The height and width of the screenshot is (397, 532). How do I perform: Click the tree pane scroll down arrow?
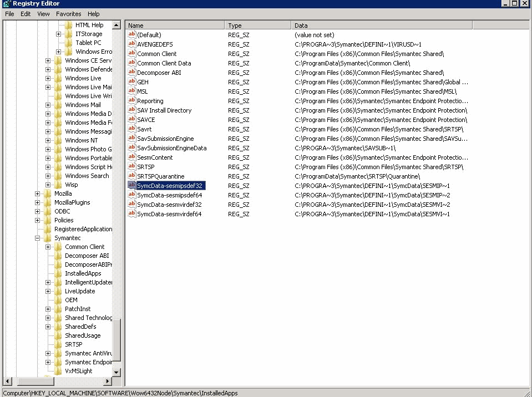click(116, 372)
